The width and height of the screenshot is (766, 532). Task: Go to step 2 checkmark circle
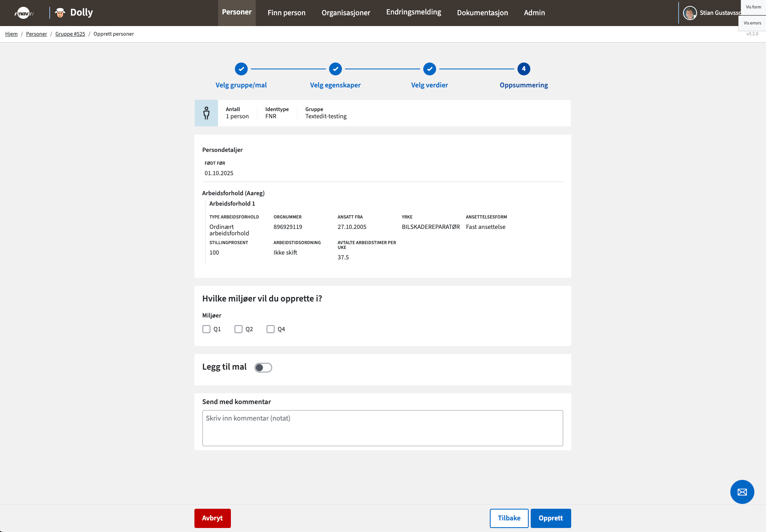point(335,69)
